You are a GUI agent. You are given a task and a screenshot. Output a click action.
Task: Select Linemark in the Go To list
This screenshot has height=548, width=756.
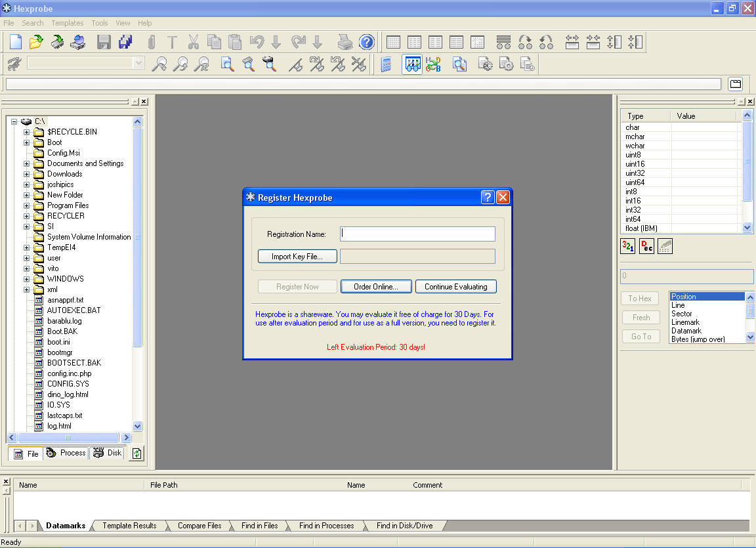coord(685,322)
